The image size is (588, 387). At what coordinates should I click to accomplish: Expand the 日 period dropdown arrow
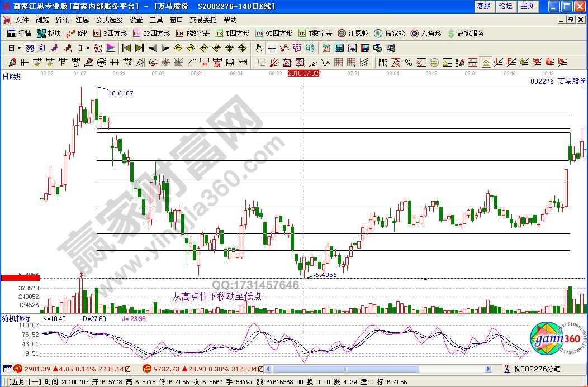tap(19, 48)
